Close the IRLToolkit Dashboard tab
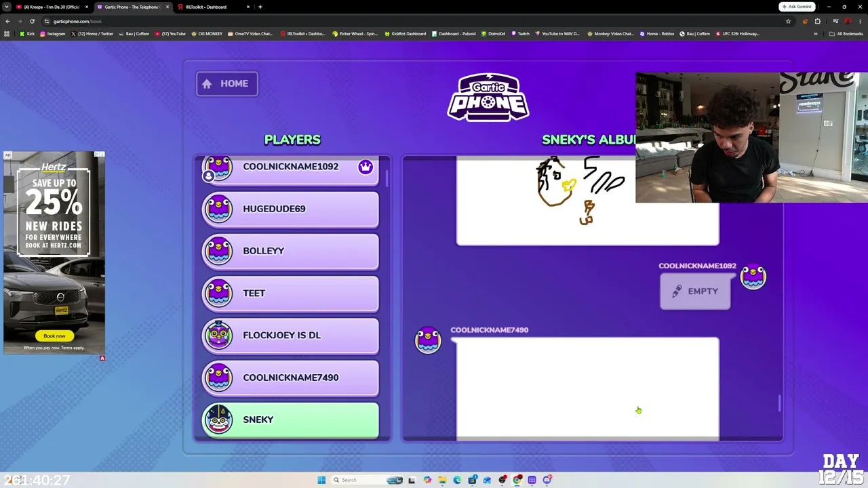868x488 pixels. point(248,7)
